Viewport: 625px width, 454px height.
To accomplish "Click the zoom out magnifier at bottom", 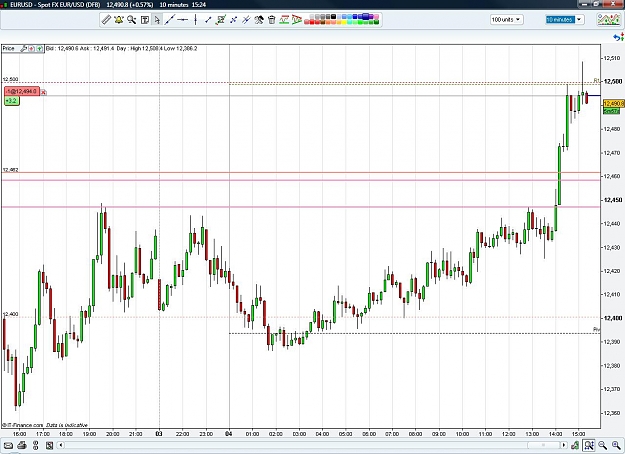I will 602,445.
